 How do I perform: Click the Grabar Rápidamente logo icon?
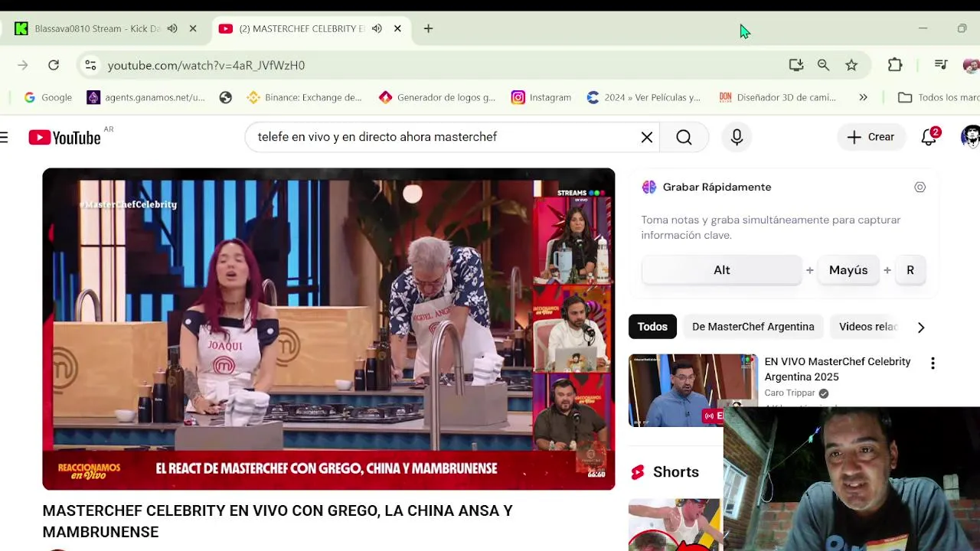tap(649, 187)
